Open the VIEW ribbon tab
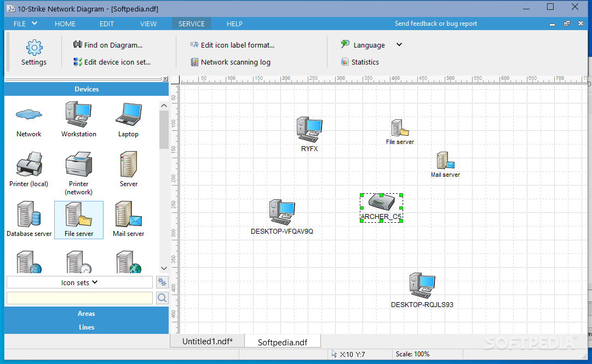592x364 pixels. click(x=148, y=24)
